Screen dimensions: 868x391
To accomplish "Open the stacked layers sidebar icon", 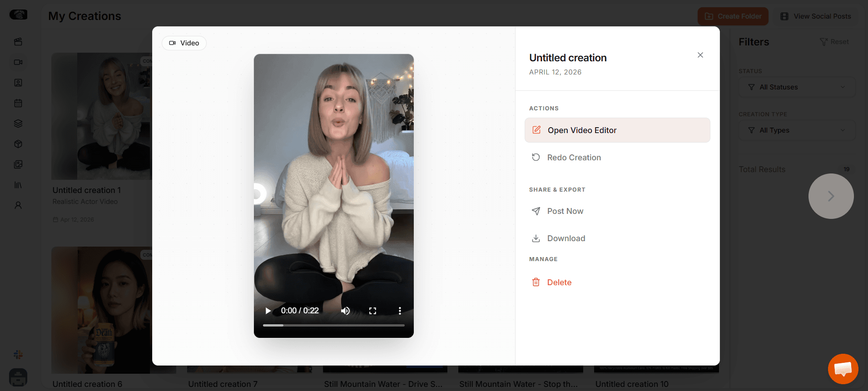I will pos(18,124).
